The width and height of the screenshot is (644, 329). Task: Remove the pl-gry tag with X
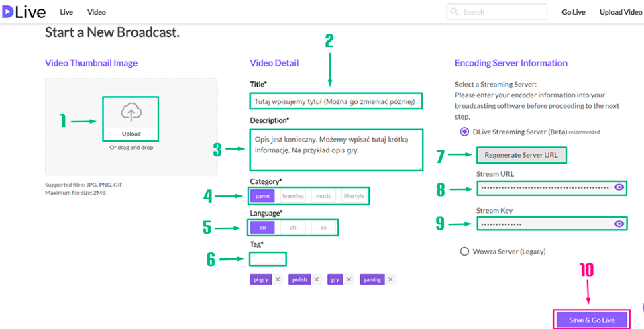tap(277, 279)
